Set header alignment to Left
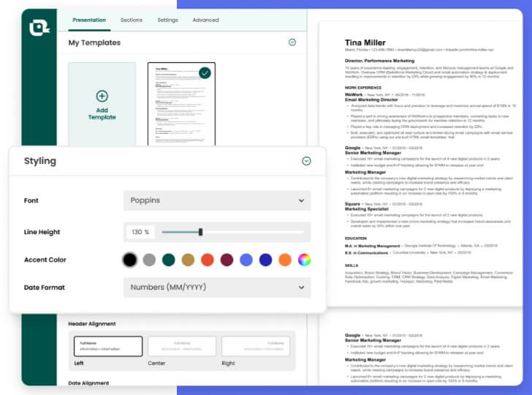 (x=108, y=346)
